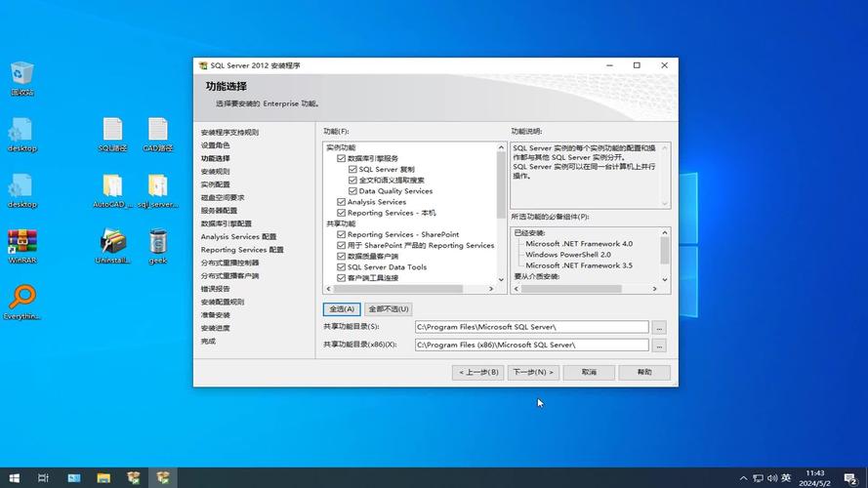Select Microsoft .NET Framework 4.0 in prerequisites
This screenshot has height=488, width=868.
tap(579, 243)
